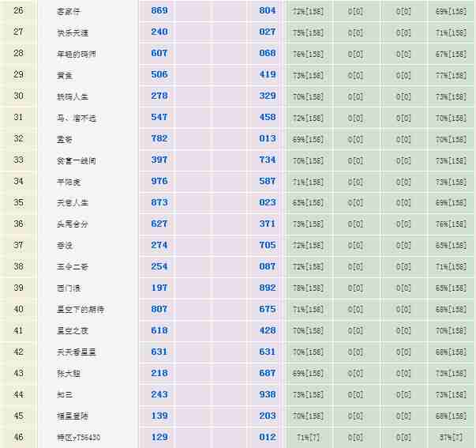Image resolution: width=476 pixels, height=448 pixels.
Task: Open the number 869 in row 26
Action: (159, 11)
